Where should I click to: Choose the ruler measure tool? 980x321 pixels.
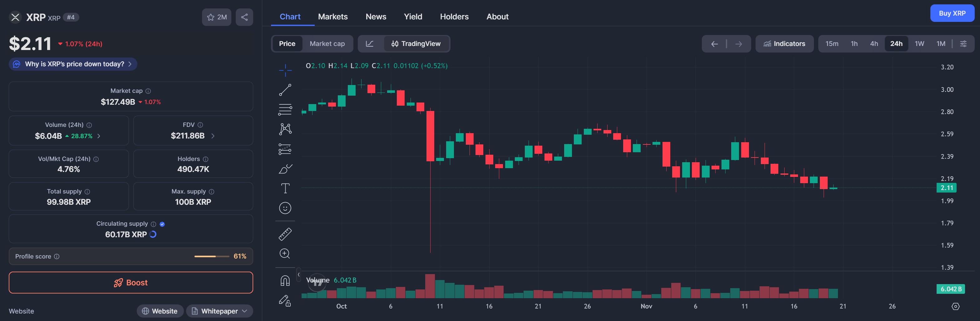click(285, 234)
